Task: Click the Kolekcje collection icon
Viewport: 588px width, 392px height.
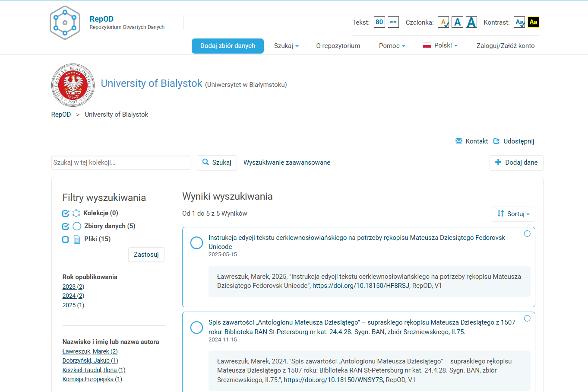Action: point(76,213)
